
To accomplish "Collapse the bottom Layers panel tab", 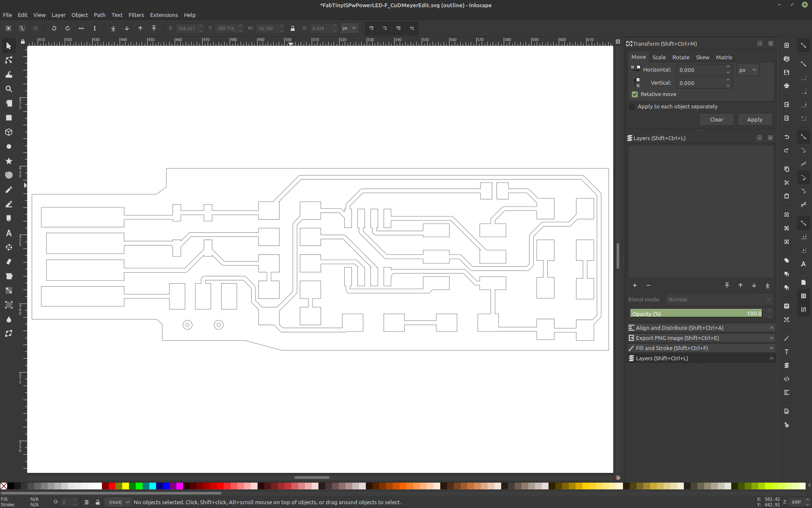I will [x=701, y=358].
